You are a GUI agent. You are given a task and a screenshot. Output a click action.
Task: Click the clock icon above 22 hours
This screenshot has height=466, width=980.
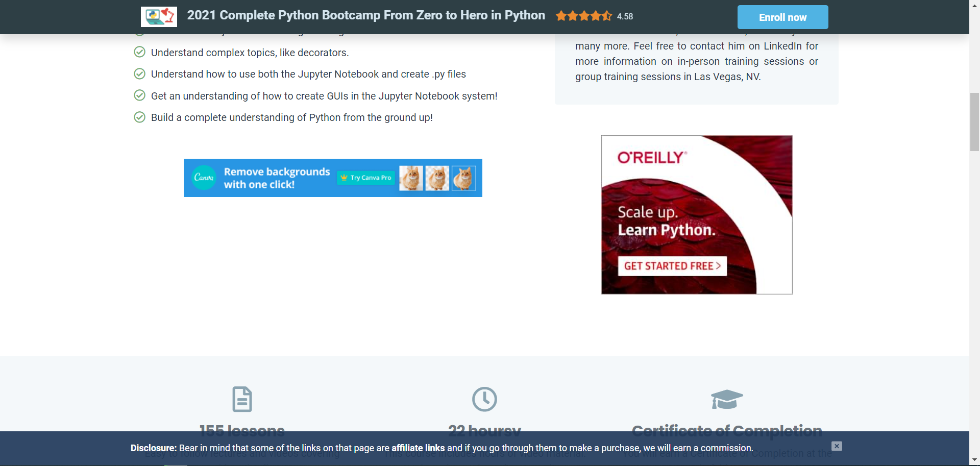coord(485,400)
